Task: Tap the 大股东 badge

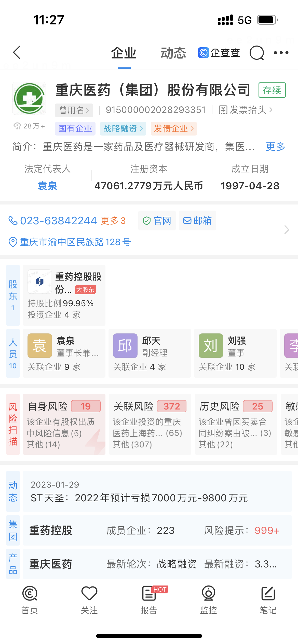Action: click(85, 290)
